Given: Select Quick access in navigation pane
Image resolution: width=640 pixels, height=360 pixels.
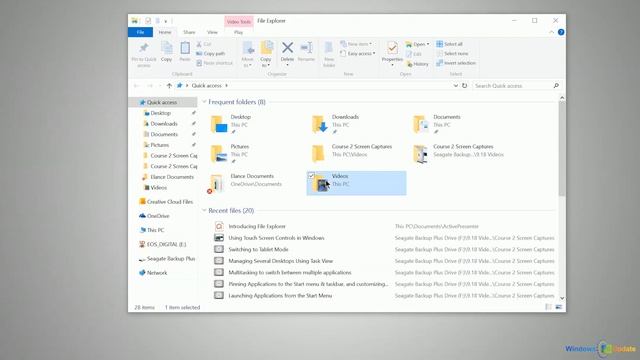Looking at the screenshot, I should click(162, 102).
